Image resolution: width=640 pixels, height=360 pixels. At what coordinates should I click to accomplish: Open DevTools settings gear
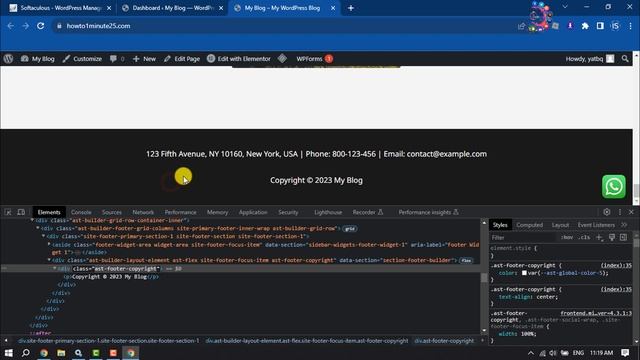pos(607,212)
